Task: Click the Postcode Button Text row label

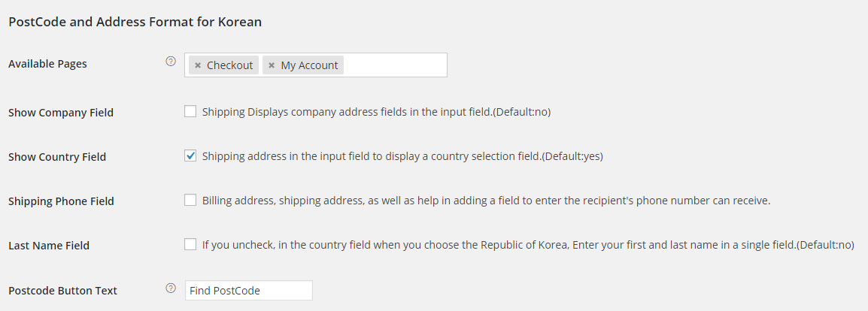Action: click(x=62, y=291)
